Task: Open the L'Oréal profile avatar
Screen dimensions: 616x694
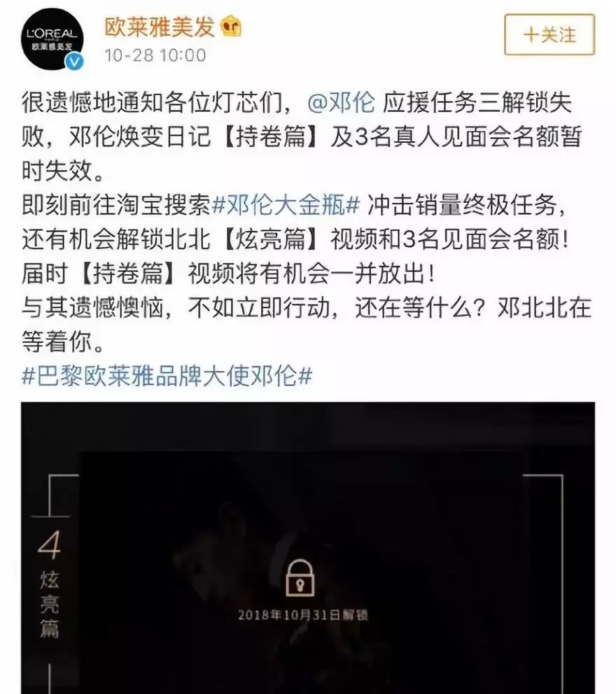Action: pyautogui.click(x=52, y=39)
